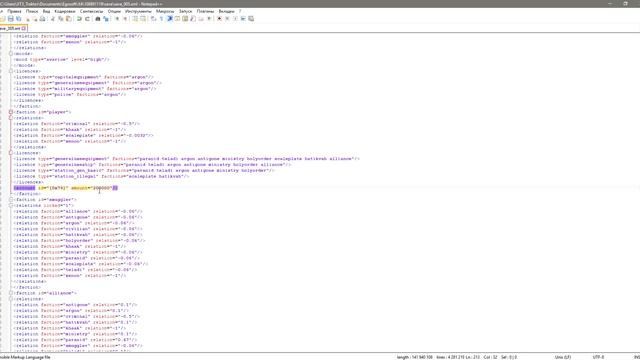This screenshot has width=640, height=360.
Task: Open the Replace dialog icon
Action: coord(106,19)
